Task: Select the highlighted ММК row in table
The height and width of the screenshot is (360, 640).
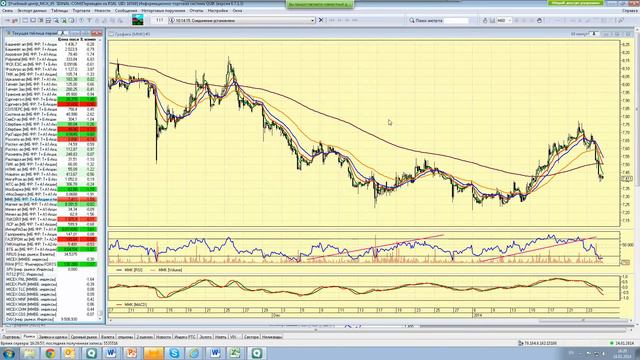Action: click(x=51, y=199)
